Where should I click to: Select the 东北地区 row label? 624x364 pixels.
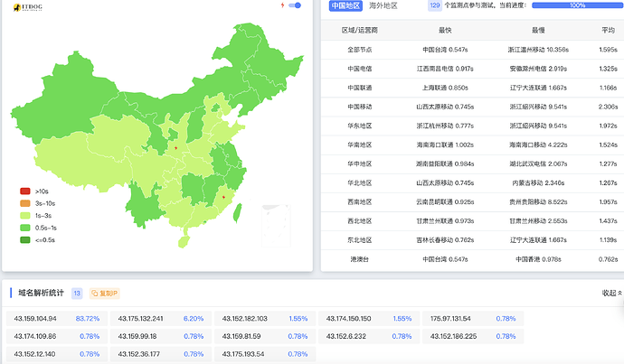[x=360, y=240]
